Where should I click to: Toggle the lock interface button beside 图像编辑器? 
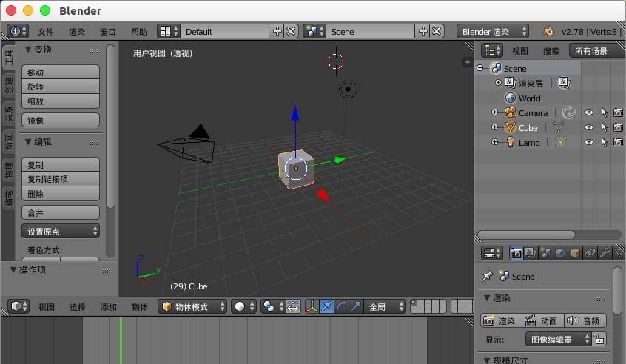pyautogui.click(x=599, y=340)
